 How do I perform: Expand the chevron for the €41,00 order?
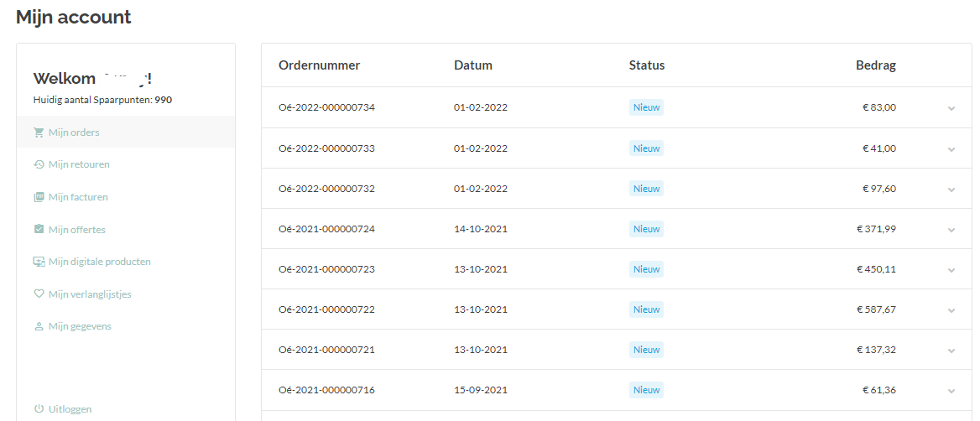[x=951, y=149]
